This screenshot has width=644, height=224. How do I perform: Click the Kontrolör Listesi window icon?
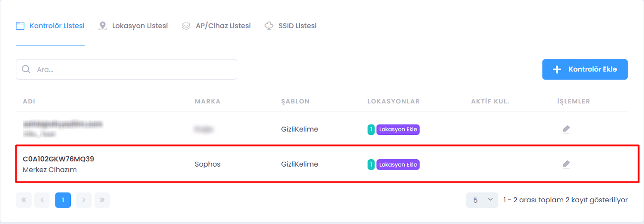click(20, 26)
